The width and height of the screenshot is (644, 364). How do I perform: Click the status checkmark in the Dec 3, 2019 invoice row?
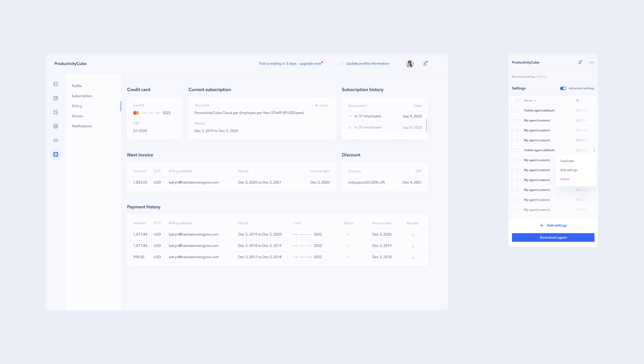[348, 246]
